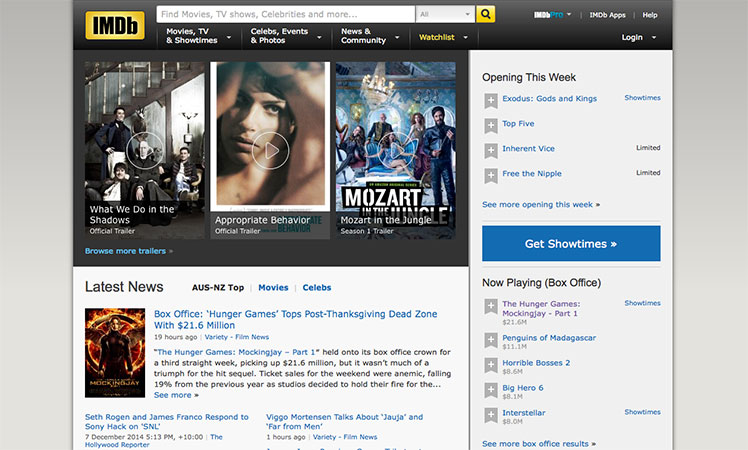Image resolution: width=748 pixels, height=450 pixels.
Task: Open Horrible Bosses 2 title link
Action: coord(536,363)
